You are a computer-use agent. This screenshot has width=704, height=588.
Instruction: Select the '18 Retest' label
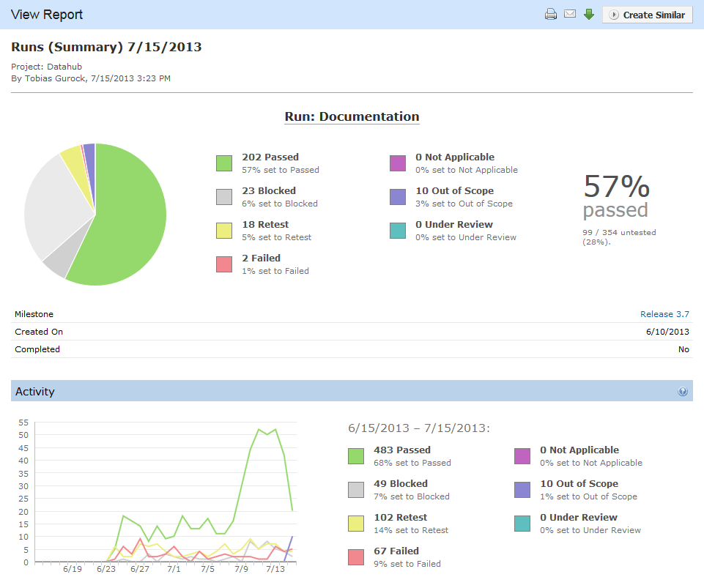coord(265,224)
